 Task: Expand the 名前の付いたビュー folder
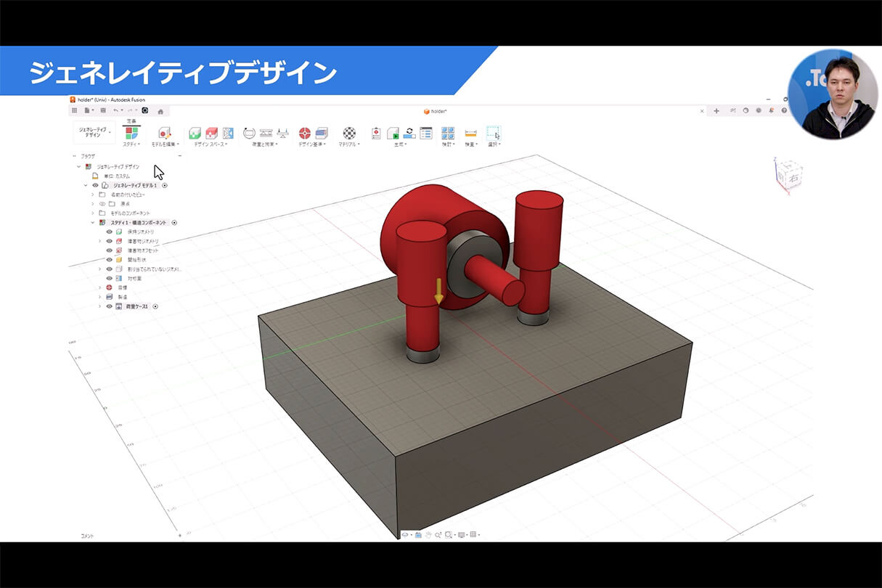[x=92, y=195]
